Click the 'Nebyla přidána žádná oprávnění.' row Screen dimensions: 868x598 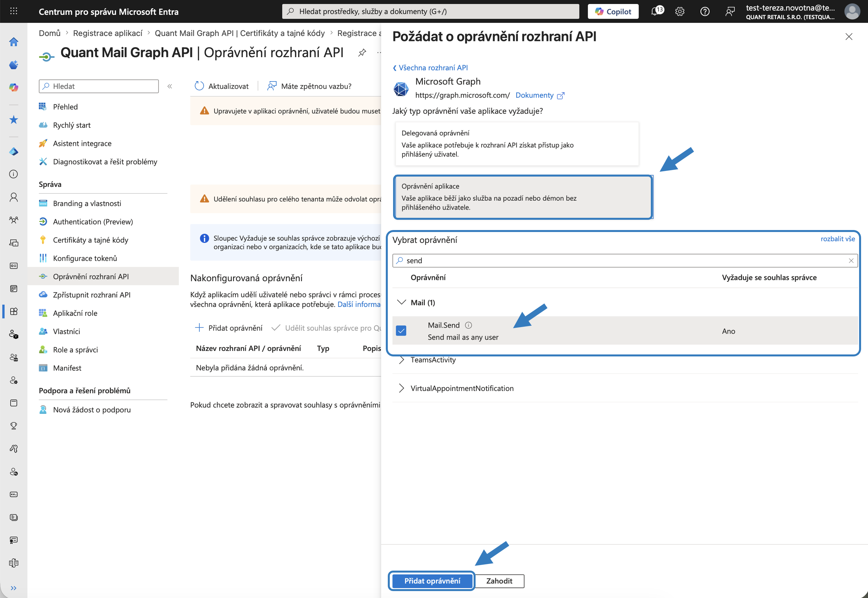285,368
